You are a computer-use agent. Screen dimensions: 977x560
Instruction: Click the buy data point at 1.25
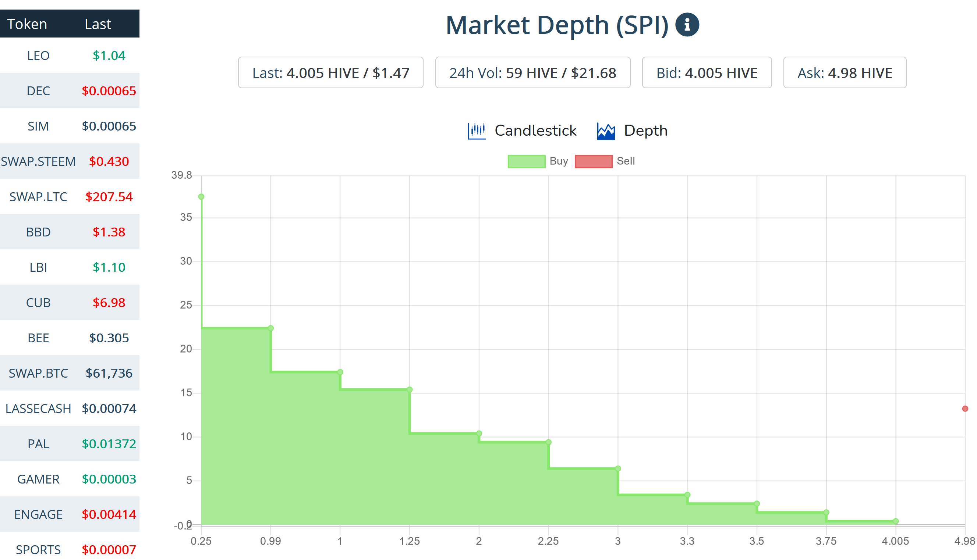[x=410, y=390]
